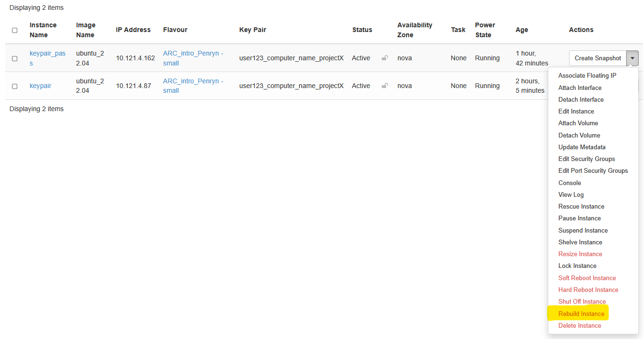Click the Instance Name column header
This screenshot has width=644, height=339.
[43, 30]
